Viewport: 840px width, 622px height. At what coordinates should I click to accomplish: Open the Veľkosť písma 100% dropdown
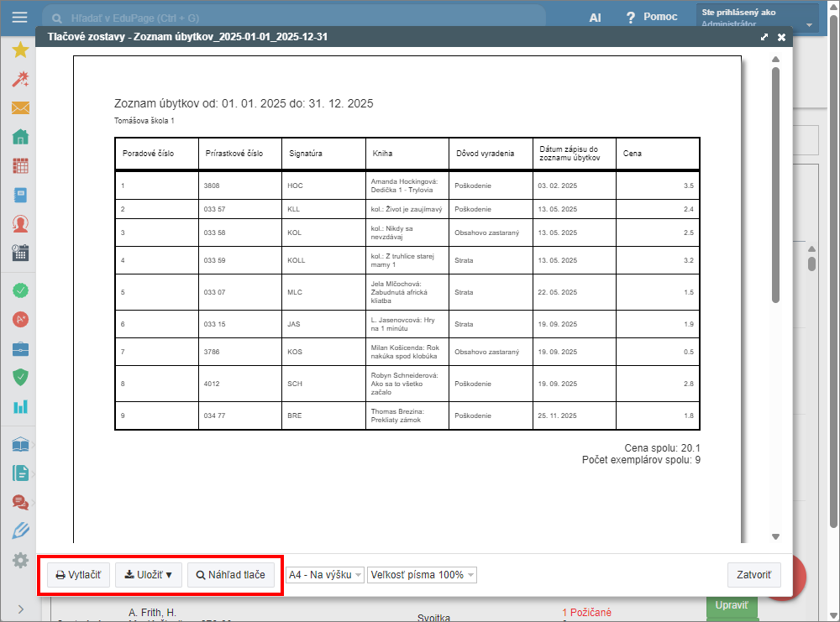tap(422, 575)
